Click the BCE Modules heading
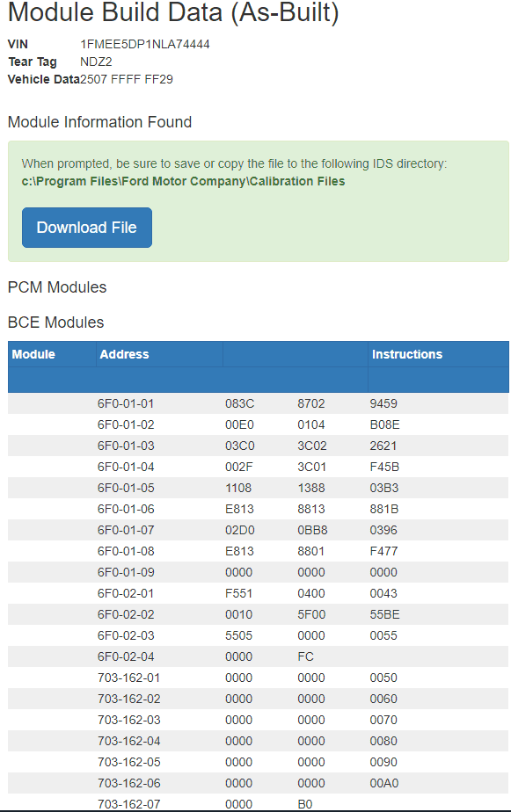511x812 pixels. point(56,323)
